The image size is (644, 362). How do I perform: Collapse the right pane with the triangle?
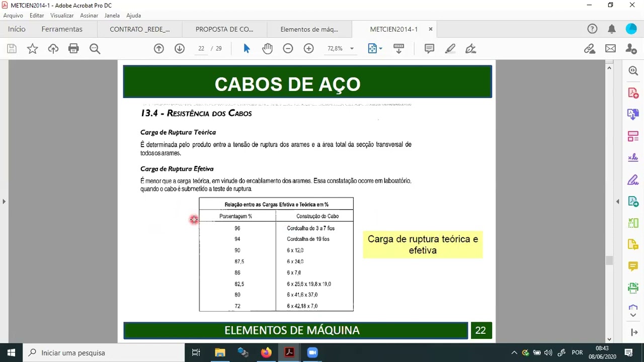tap(618, 202)
